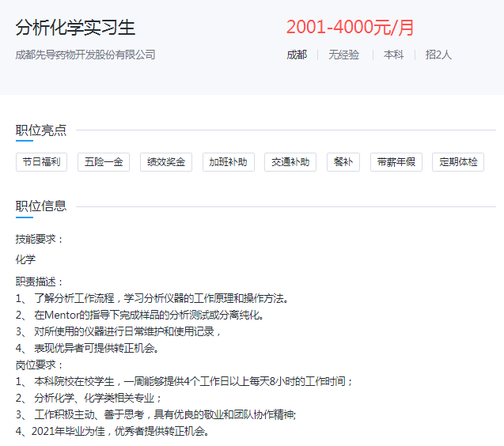
Task: Open the company link 成都先导药物开发股份有限公司
Action: pos(85,55)
